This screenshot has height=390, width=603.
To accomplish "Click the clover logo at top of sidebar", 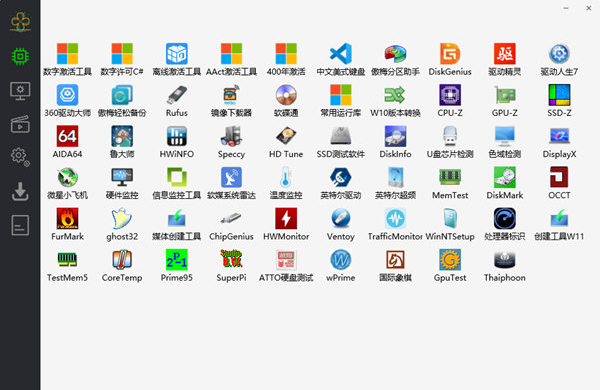I will coord(20,22).
